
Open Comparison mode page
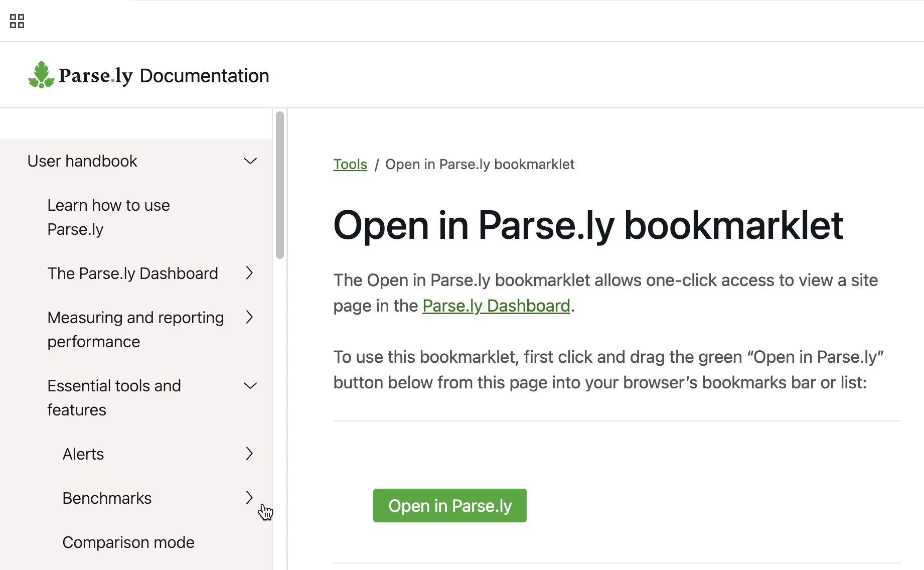[128, 542]
